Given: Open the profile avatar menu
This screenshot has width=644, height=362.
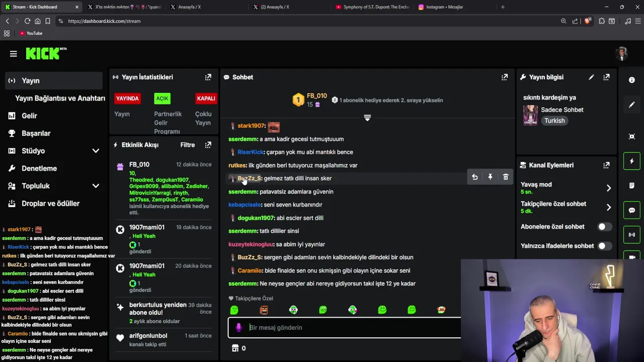Looking at the screenshot, I should coord(622,54).
